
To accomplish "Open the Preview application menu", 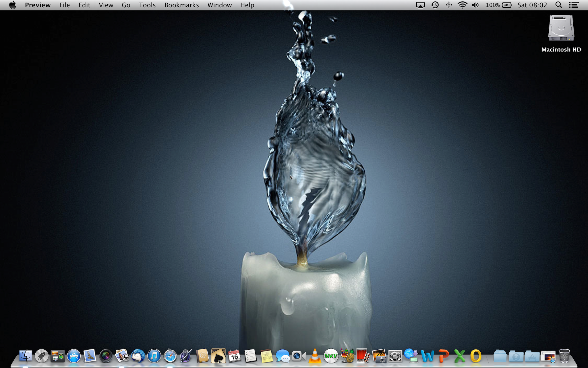I will (x=38, y=5).
